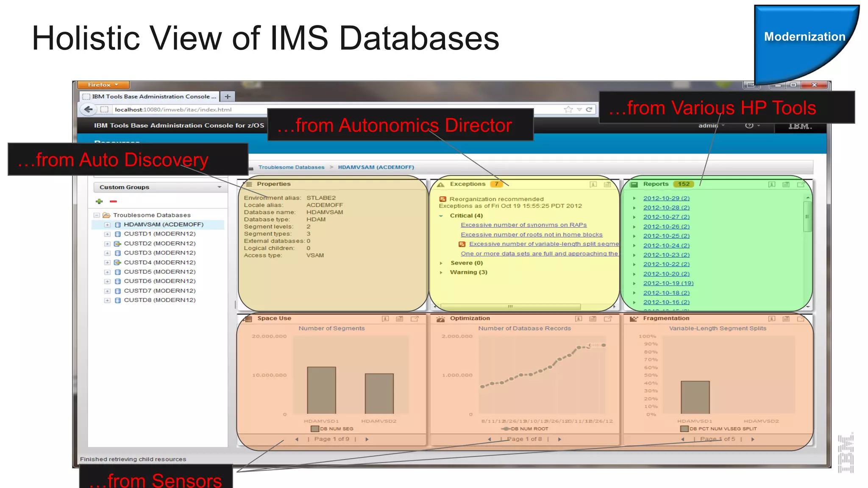Select CUSTD8 (MODERN12) in the tree
The height and width of the screenshot is (488, 868).
pyautogui.click(x=159, y=300)
